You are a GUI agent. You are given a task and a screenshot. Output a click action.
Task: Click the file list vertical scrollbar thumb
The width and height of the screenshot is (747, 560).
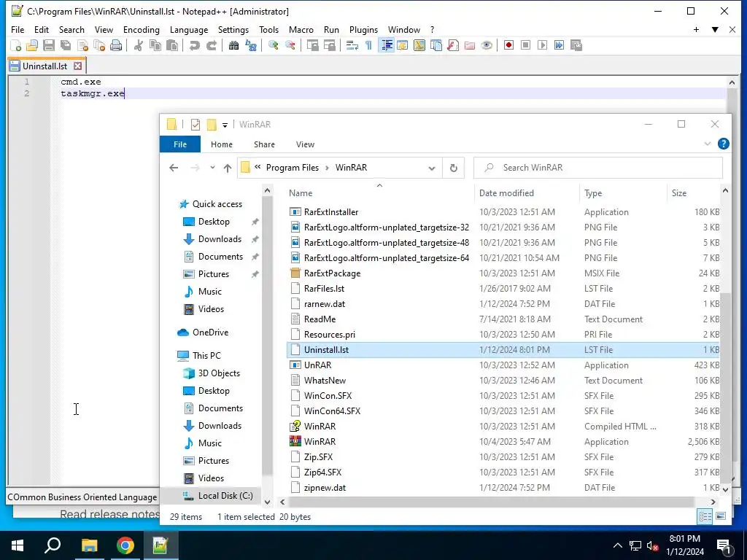[x=725, y=388]
